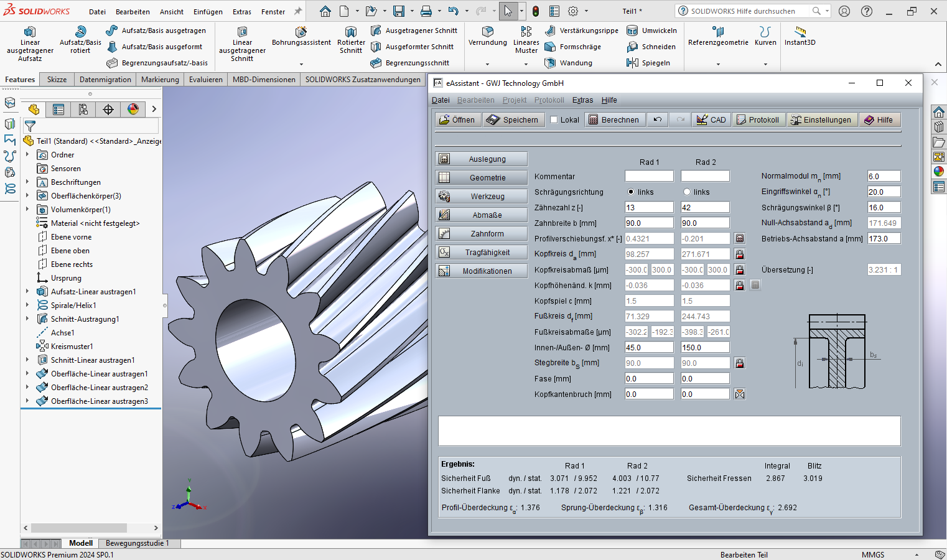Click the calculator icon beside Profilverschiebungsfaktor
The width and height of the screenshot is (947, 560).
pos(740,239)
